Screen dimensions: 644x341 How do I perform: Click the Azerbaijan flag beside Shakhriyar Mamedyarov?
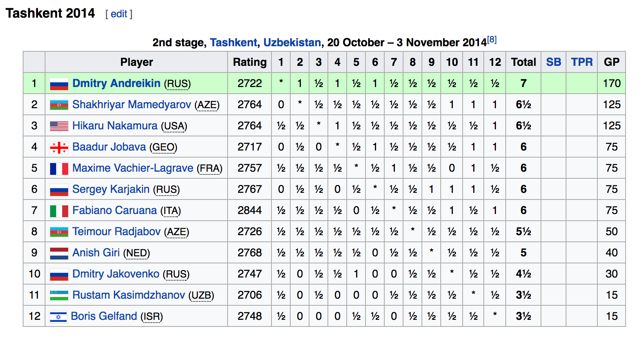coord(59,105)
